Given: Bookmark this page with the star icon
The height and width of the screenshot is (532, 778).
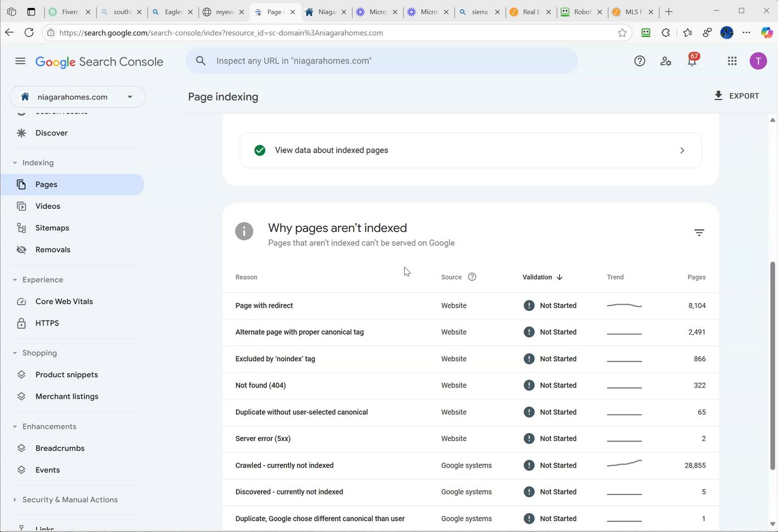Looking at the screenshot, I should [x=622, y=33].
